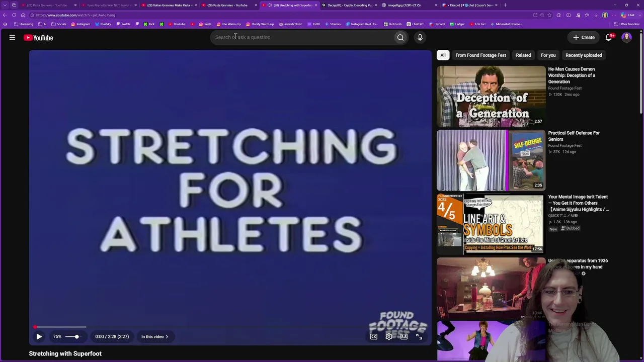Open Practical Self-Defense For Seniors title link
Screen dimensions: 644x362
(574, 136)
